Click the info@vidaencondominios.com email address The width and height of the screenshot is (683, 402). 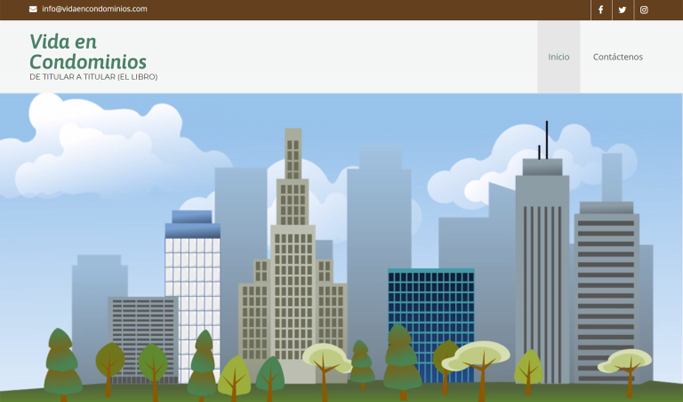tap(95, 9)
